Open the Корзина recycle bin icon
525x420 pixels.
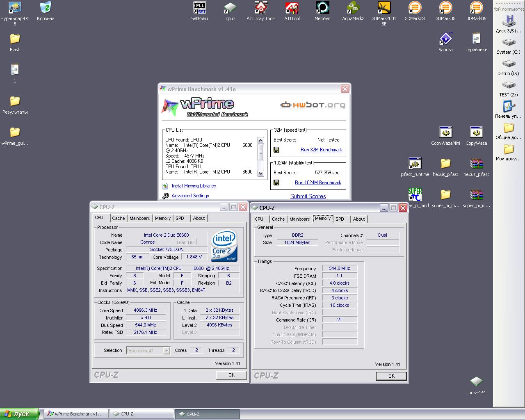46,7
